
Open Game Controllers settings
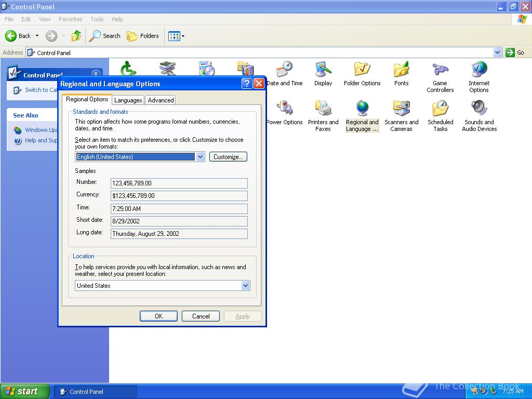[x=440, y=70]
